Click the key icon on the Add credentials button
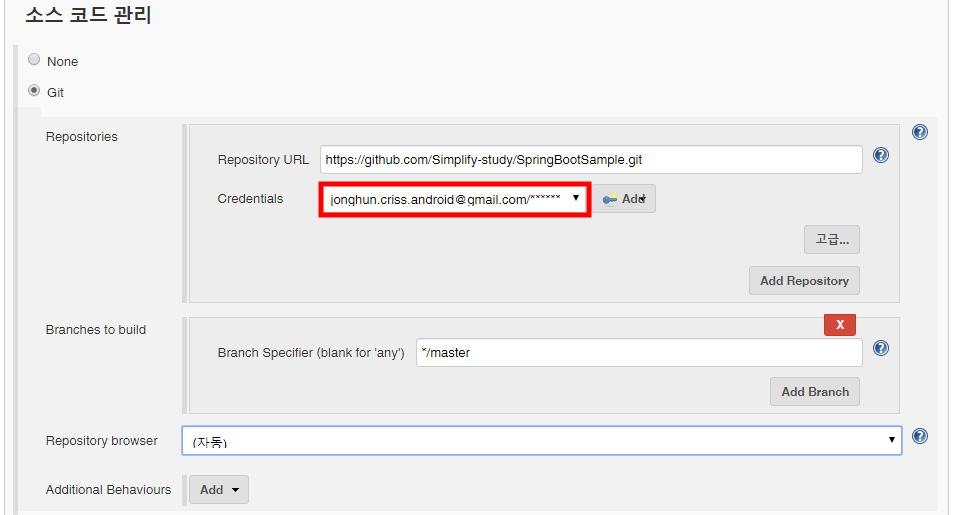The image size is (954, 515). 610,199
